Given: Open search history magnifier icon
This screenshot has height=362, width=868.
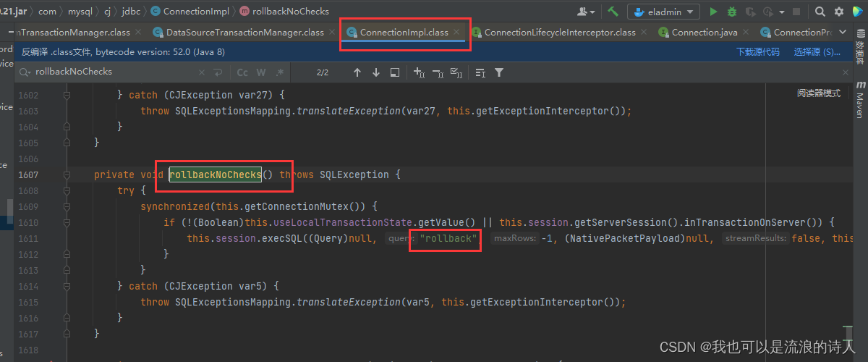Looking at the screenshot, I should [25, 72].
